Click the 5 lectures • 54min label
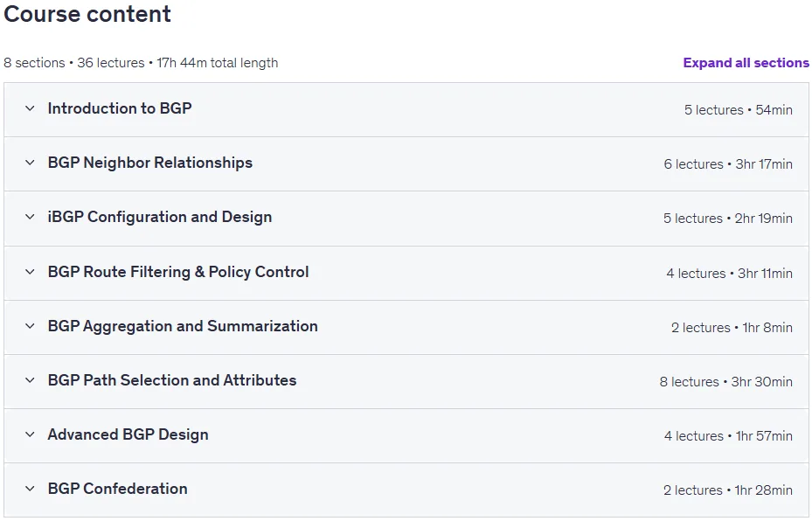This screenshot has width=812, height=521. coord(739,110)
